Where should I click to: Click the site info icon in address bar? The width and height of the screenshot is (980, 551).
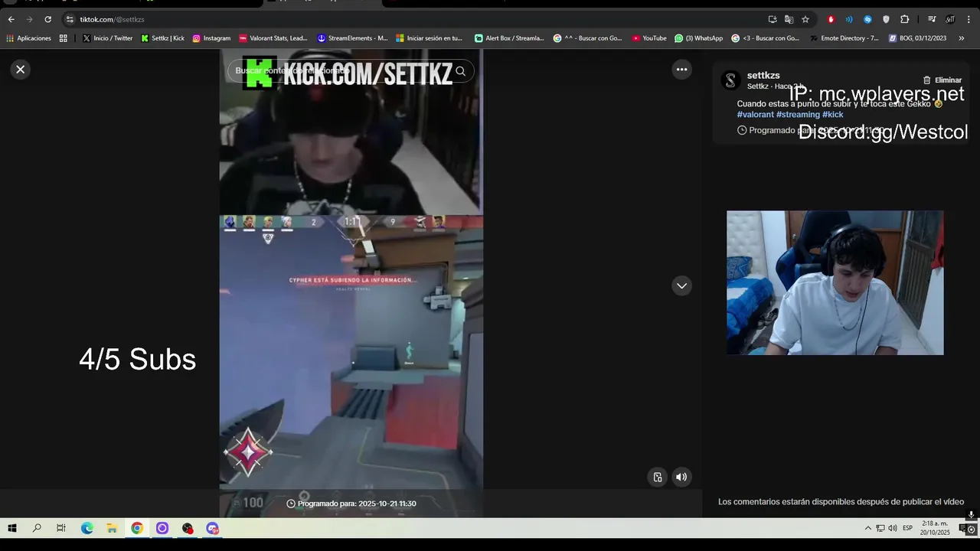tap(70, 19)
